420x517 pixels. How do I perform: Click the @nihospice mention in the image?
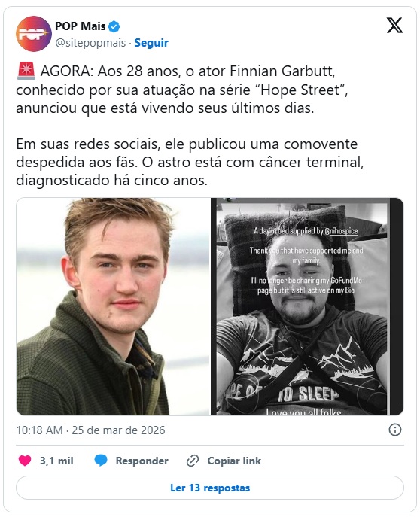[341, 231]
